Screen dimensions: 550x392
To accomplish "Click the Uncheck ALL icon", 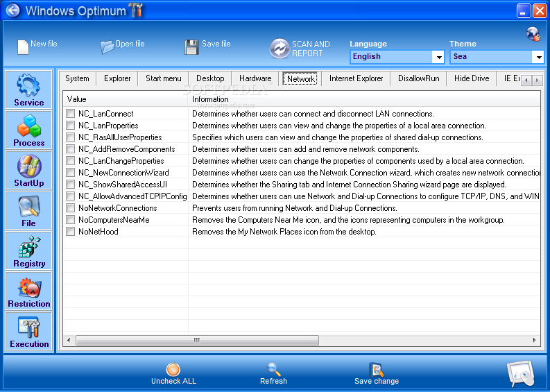I will 173,369.
